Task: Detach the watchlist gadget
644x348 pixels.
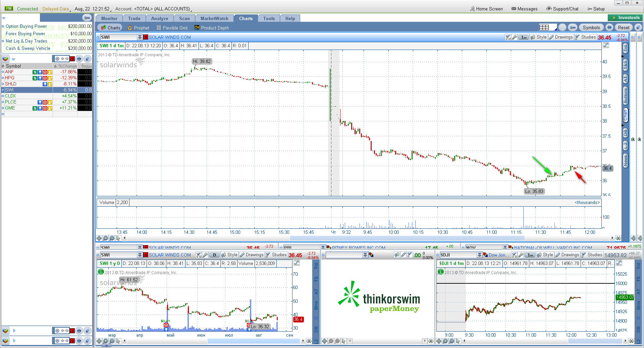Action: pos(87,59)
